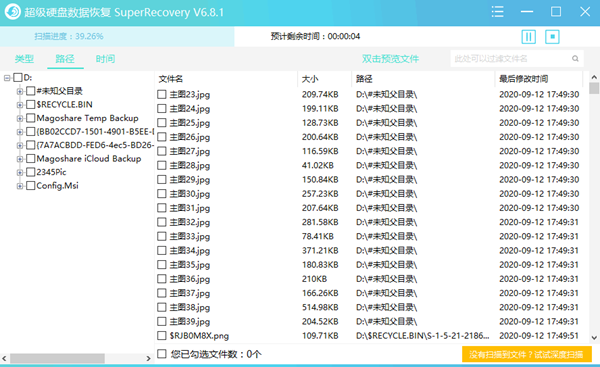This screenshot has width=600, height=367.
Task: Check the Magoshare iCloud Backup checkbox
Action: [x=31, y=159]
